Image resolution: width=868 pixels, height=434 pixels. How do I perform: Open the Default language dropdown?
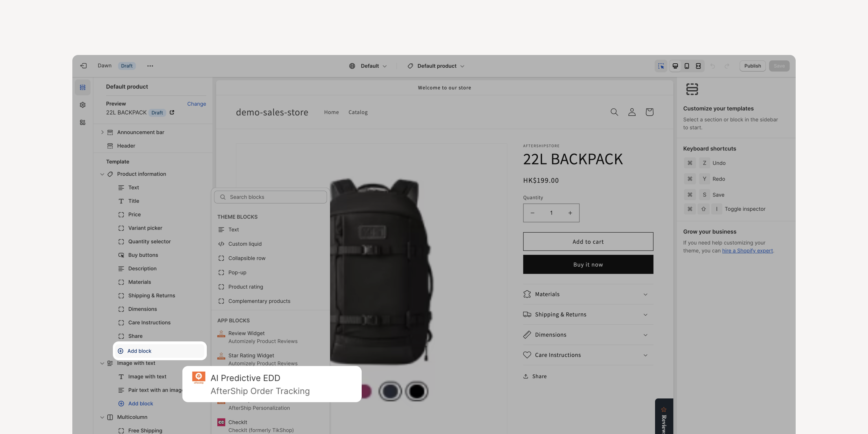[368, 66]
